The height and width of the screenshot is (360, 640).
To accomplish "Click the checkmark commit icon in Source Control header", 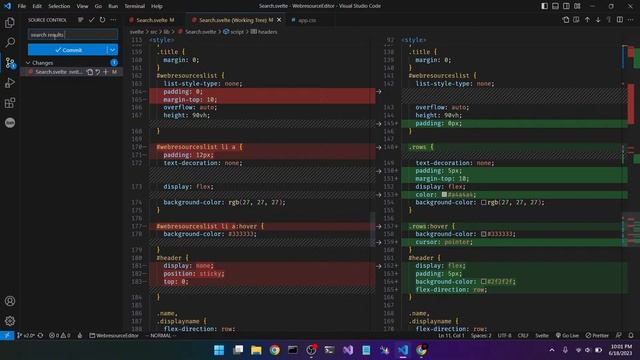I will tap(91, 20).
